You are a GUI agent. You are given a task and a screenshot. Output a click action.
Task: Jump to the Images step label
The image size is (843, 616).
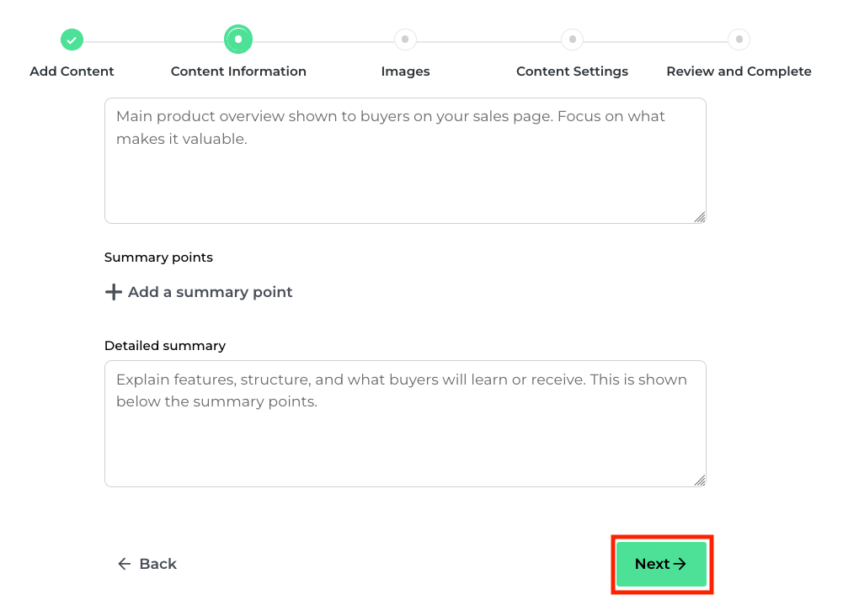coord(405,72)
